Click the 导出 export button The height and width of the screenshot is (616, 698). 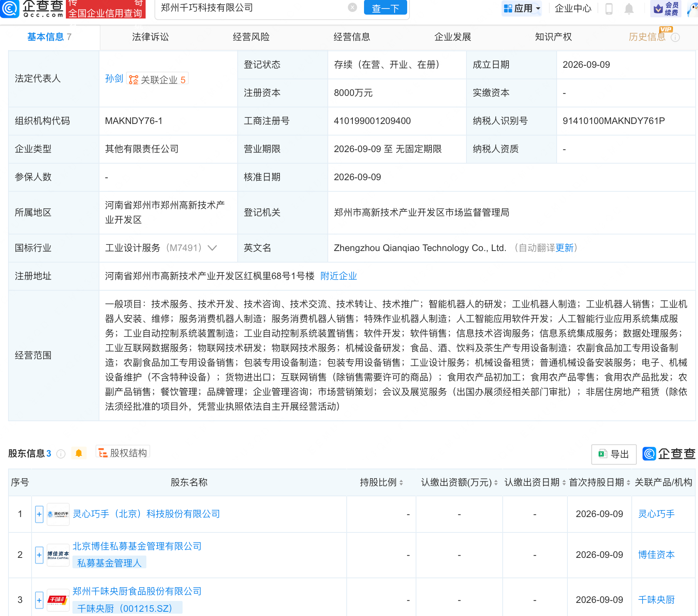pos(614,454)
